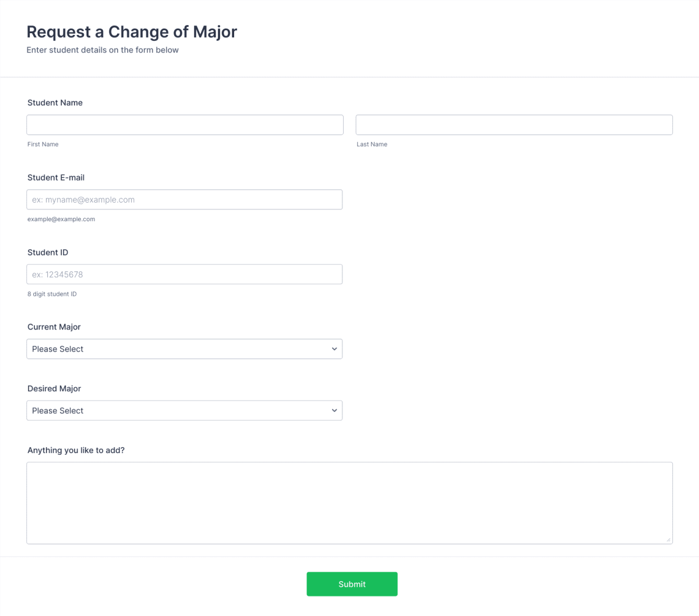Click the chevron on the Desired Major selector
699x616 pixels.
[x=334, y=410]
